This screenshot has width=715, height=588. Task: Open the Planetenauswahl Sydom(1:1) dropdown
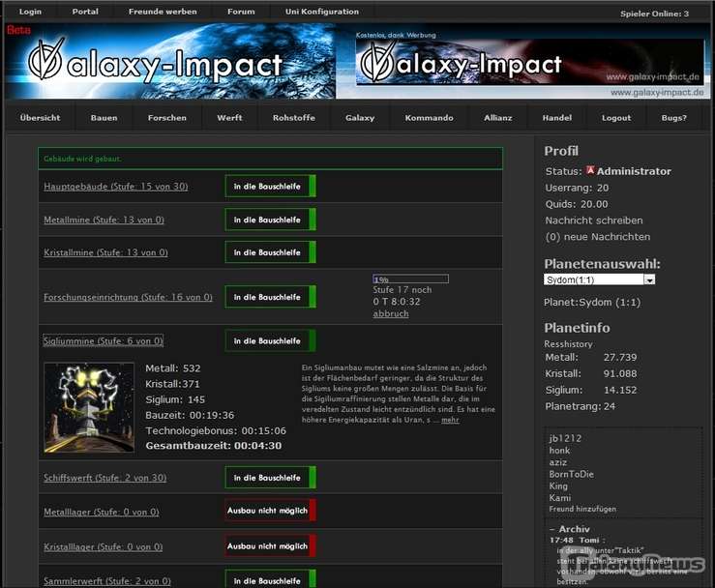(x=599, y=279)
